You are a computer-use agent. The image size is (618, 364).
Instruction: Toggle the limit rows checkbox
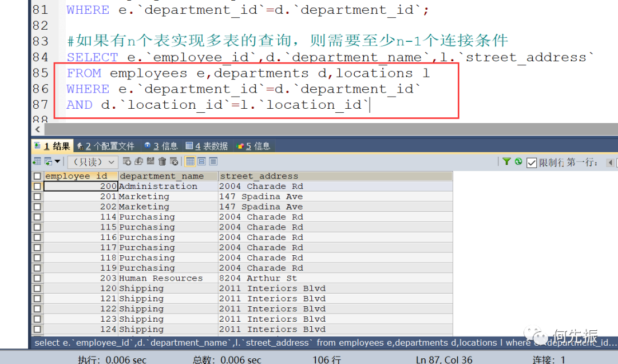532,163
